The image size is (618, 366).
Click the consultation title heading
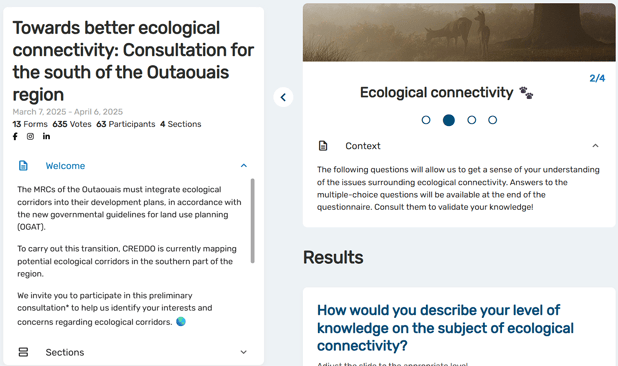point(133,61)
